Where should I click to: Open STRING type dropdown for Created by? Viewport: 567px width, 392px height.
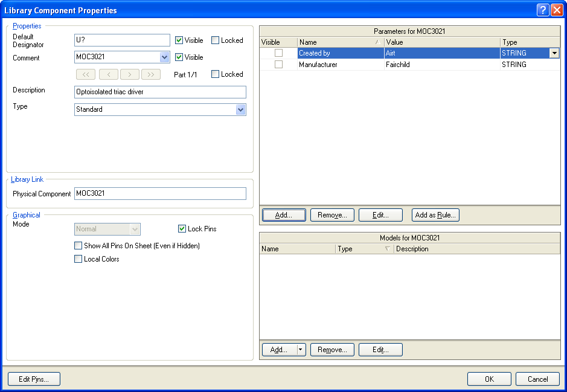pyautogui.click(x=554, y=53)
